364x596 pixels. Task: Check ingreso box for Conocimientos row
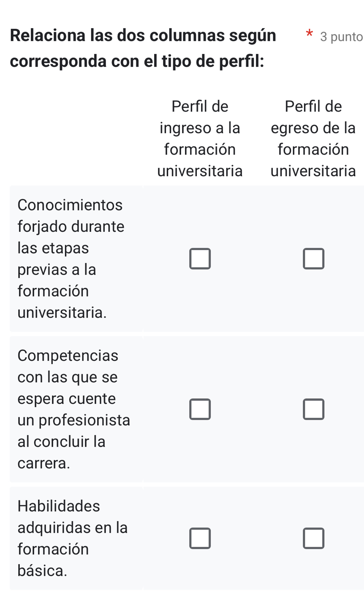(200, 259)
